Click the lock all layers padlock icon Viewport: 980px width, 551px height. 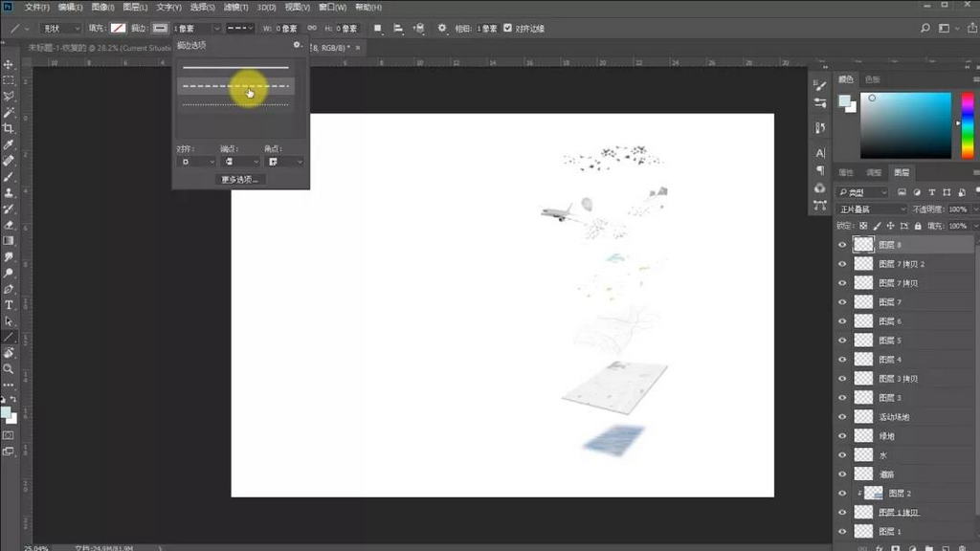point(919,226)
